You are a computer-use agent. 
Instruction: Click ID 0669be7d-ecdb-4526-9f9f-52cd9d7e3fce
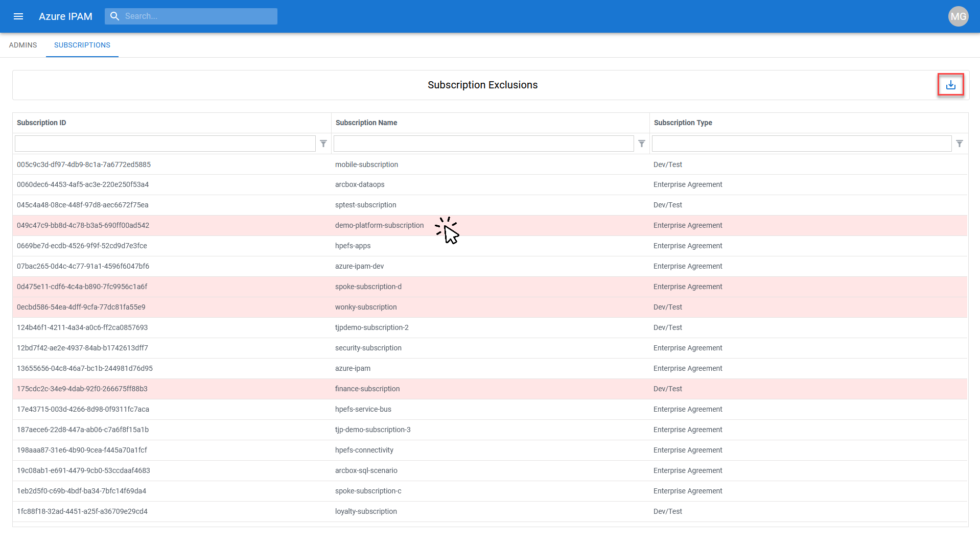82,246
